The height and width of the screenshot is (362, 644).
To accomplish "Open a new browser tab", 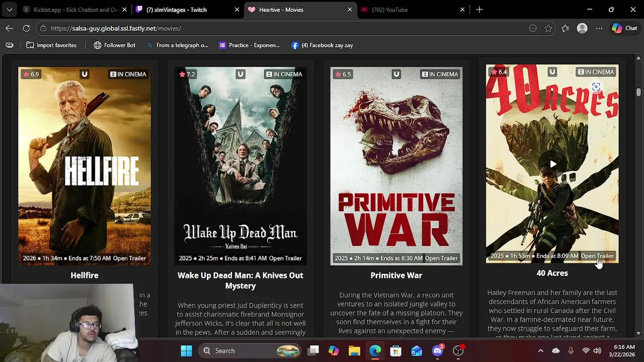I will (479, 10).
